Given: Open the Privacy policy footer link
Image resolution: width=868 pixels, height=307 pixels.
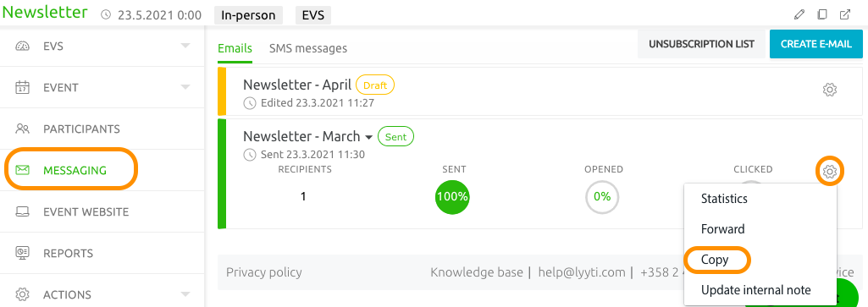Looking at the screenshot, I should coord(264,272).
